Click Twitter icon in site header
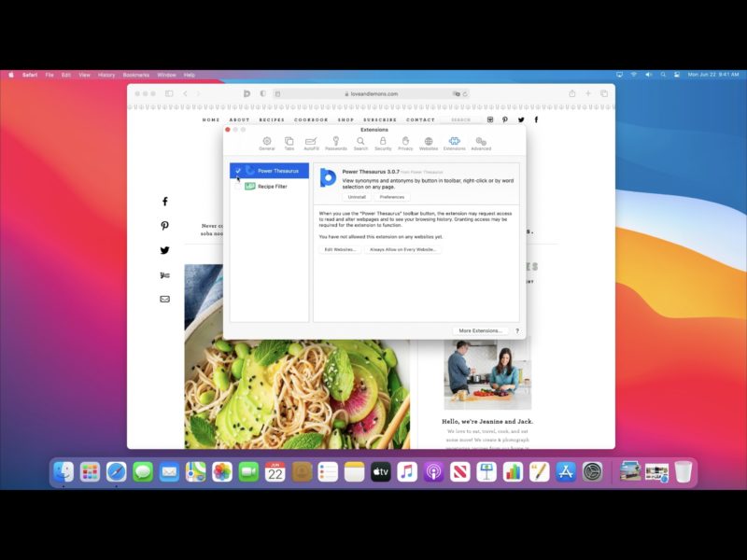This screenshot has width=747, height=560. click(521, 120)
